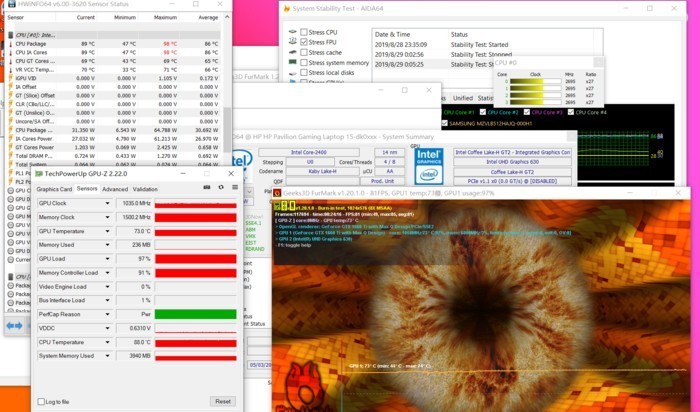Uncheck the Stress FPU checkbox
This screenshot has height=412, width=700.
304,42
